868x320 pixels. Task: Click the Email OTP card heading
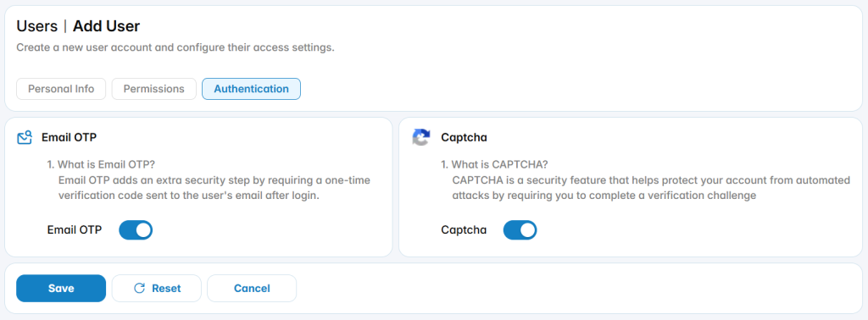pyautogui.click(x=70, y=138)
